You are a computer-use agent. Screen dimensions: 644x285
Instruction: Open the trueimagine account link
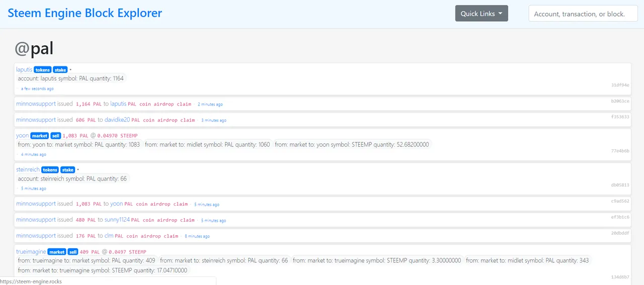31,251
